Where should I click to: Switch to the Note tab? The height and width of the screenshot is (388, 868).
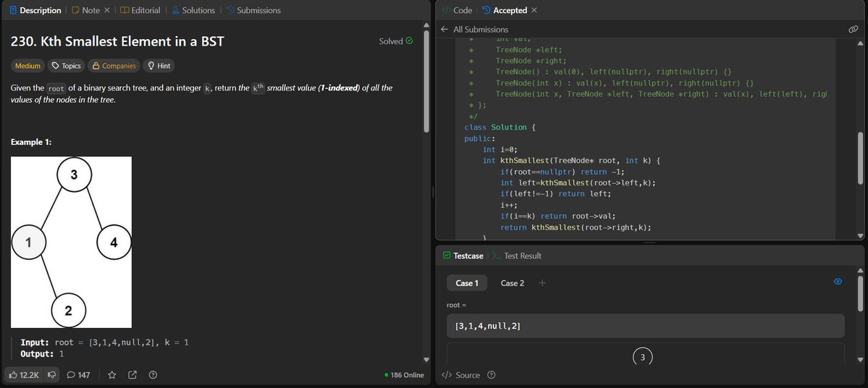tap(86, 10)
